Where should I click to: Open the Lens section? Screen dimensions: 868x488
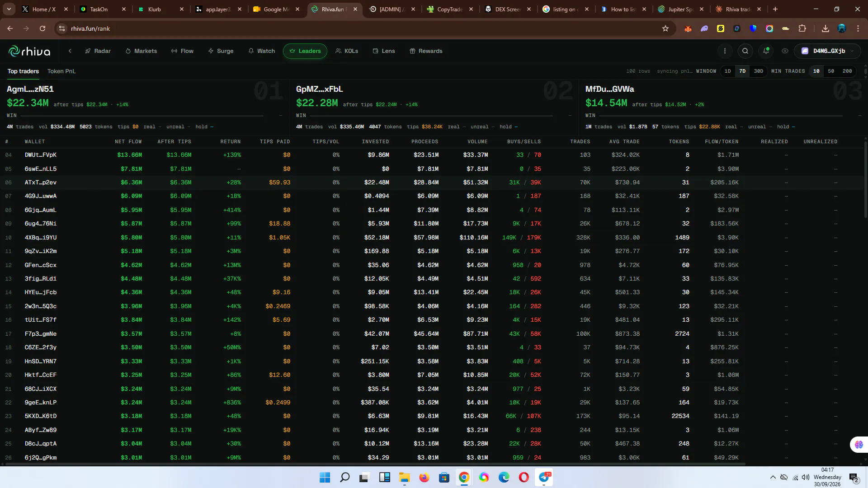point(384,51)
